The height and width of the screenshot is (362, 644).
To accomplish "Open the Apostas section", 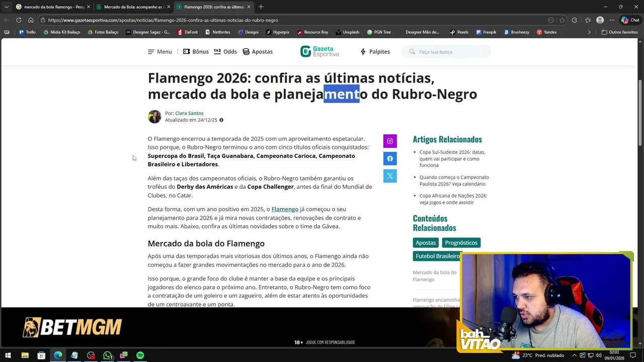I will 258,52.
